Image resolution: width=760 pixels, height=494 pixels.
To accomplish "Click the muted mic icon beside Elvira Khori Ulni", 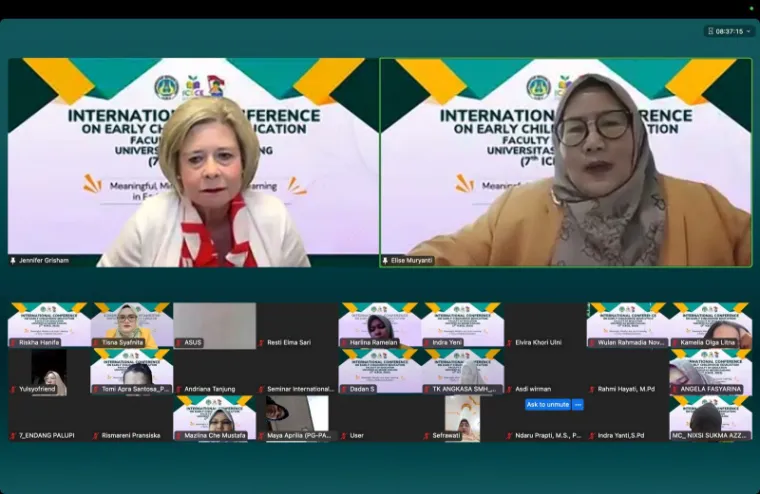I will click(510, 342).
